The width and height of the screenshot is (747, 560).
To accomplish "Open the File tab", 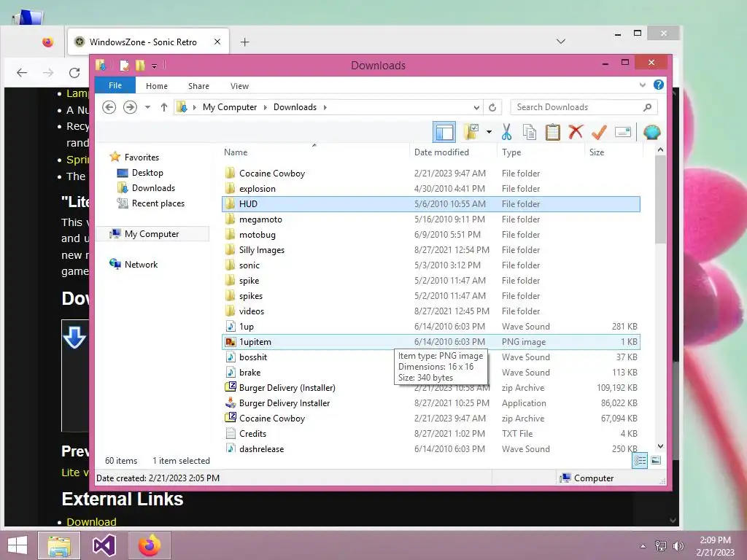I will [115, 85].
